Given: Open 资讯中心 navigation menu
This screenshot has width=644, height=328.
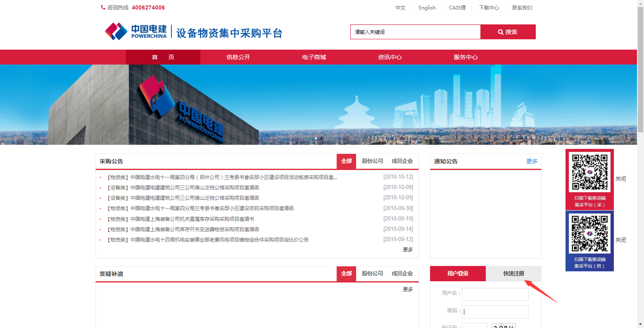Looking at the screenshot, I should pyautogui.click(x=390, y=57).
